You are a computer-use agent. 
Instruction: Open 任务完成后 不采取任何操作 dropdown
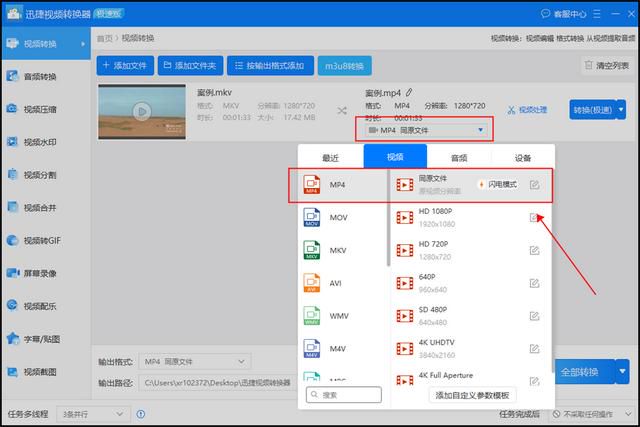(x=592, y=414)
